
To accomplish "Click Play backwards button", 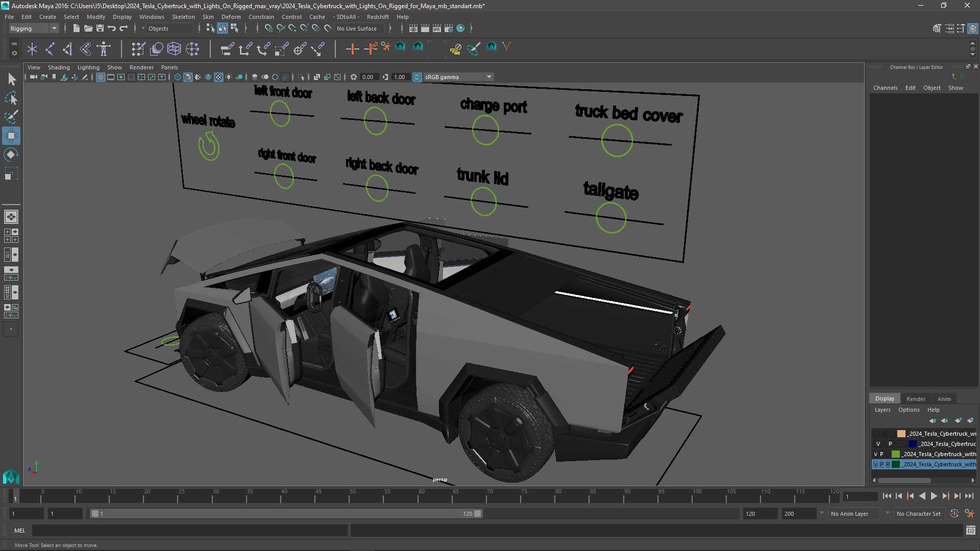I will (922, 496).
